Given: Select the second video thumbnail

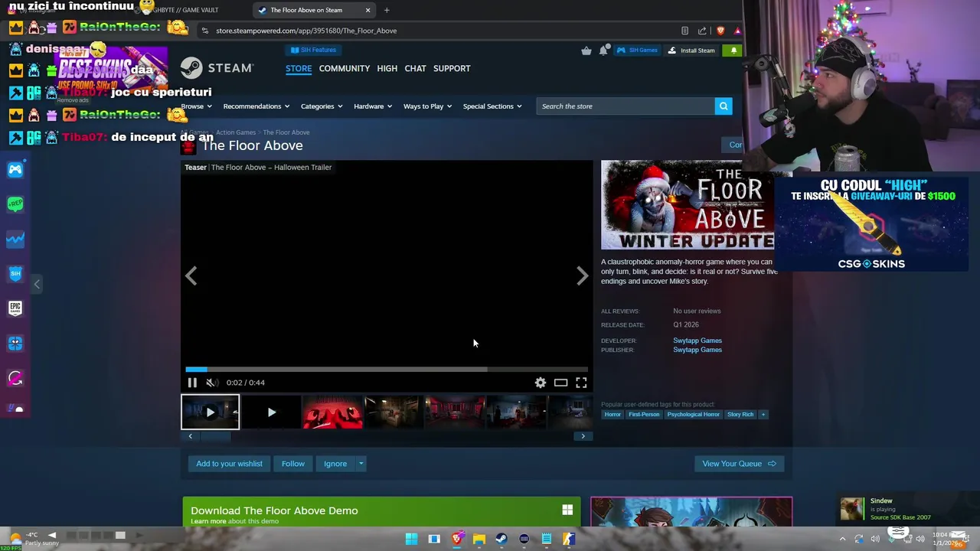Looking at the screenshot, I should click(x=271, y=412).
